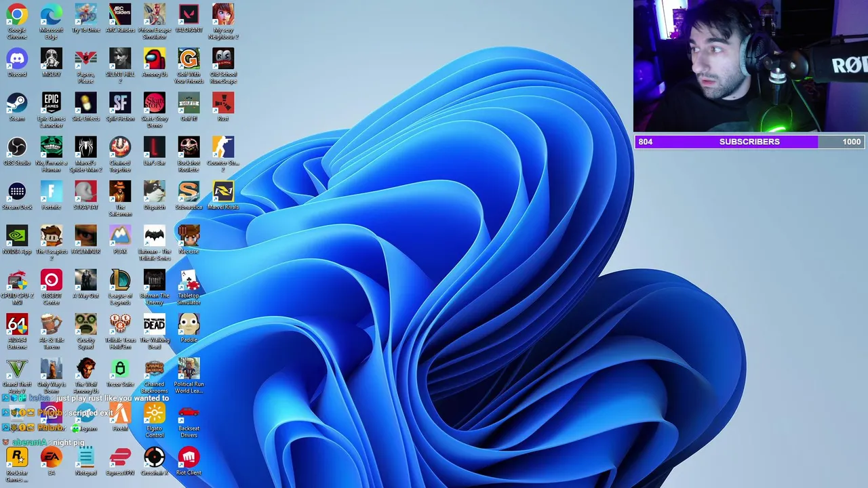Select the Elgato Control icon
Screen dimensions: 868x488
155,413
